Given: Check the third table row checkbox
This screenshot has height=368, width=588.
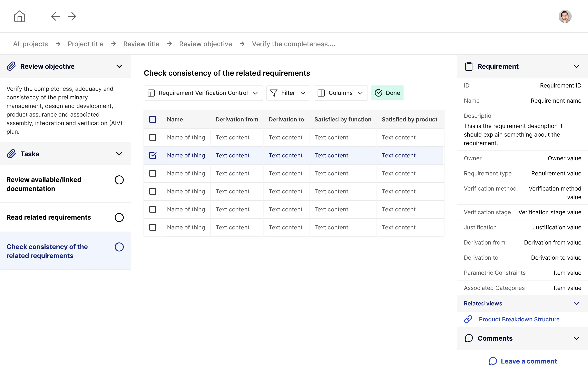Looking at the screenshot, I should [153, 174].
